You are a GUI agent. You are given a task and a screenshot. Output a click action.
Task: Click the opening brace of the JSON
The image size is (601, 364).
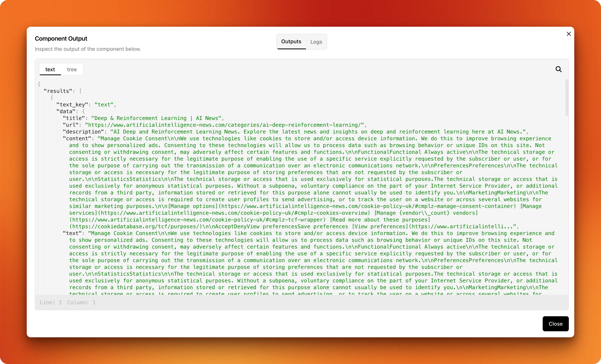click(39, 84)
